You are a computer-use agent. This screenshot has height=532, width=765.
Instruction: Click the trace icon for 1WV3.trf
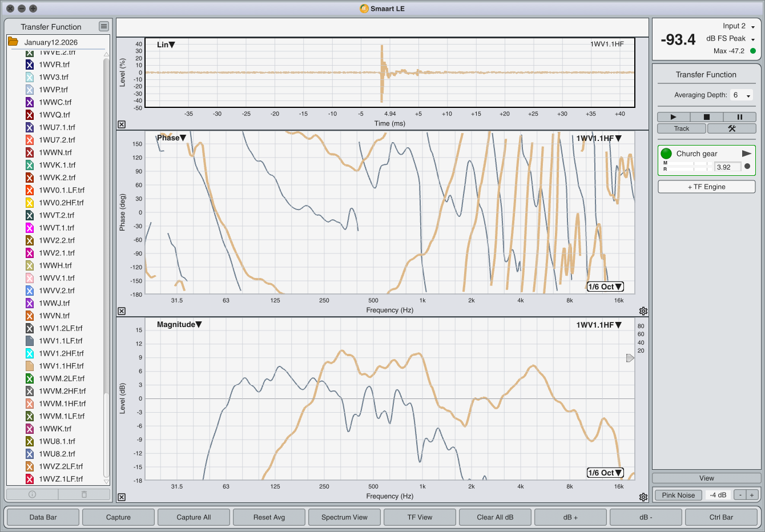pos(30,77)
